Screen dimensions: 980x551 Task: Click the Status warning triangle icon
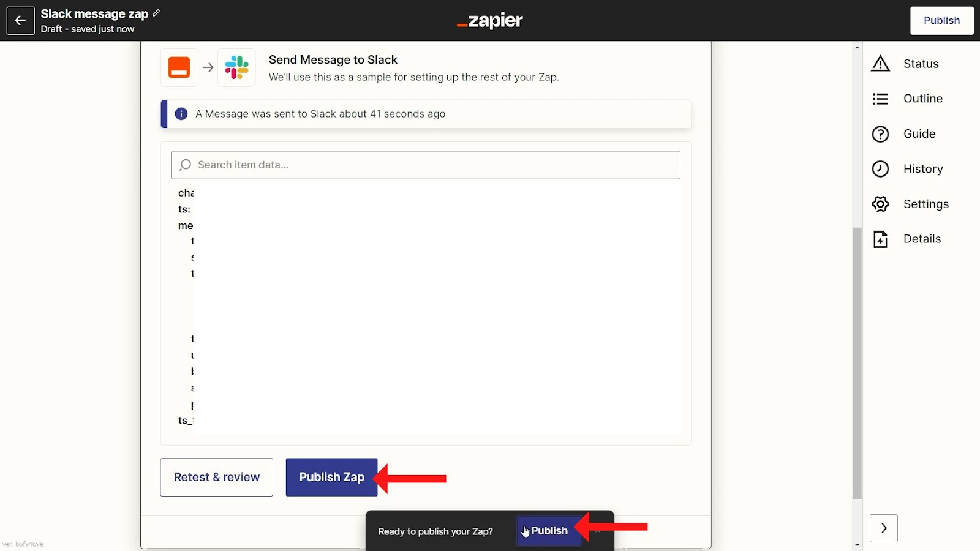click(880, 64)
